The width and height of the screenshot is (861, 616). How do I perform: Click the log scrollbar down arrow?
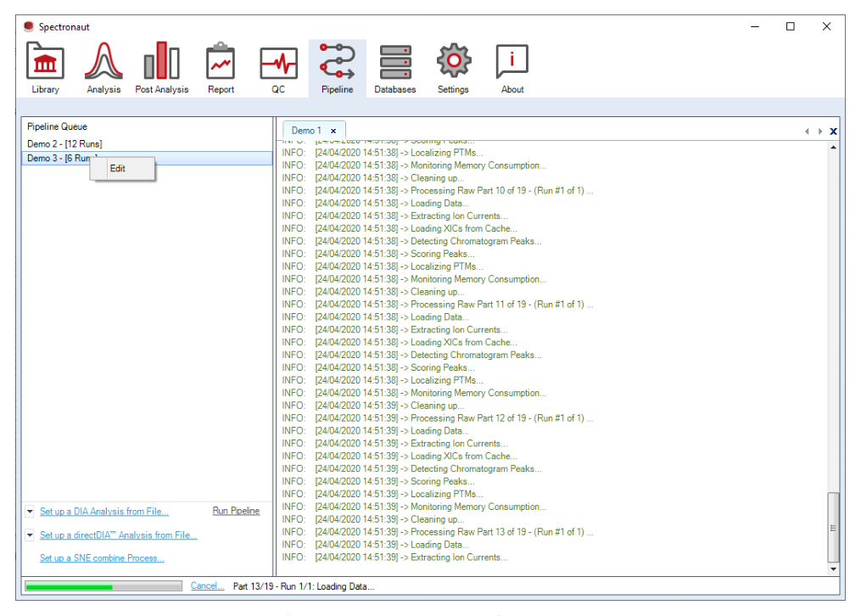pos(834,568)
